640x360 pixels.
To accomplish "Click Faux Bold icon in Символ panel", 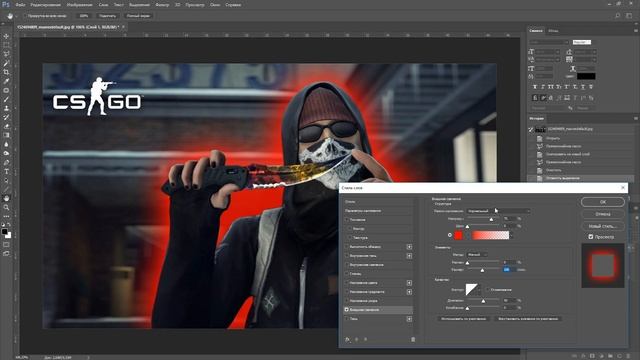I will [x=535, y=87].
